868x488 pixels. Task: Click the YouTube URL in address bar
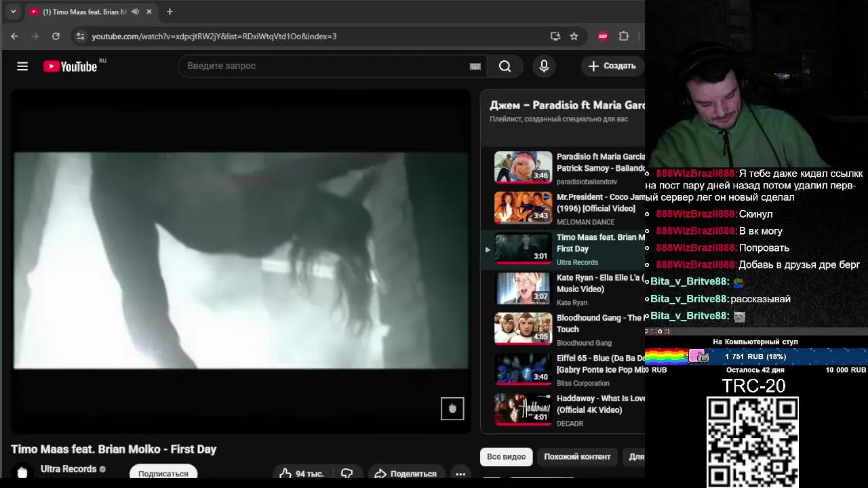coord(214,36)
